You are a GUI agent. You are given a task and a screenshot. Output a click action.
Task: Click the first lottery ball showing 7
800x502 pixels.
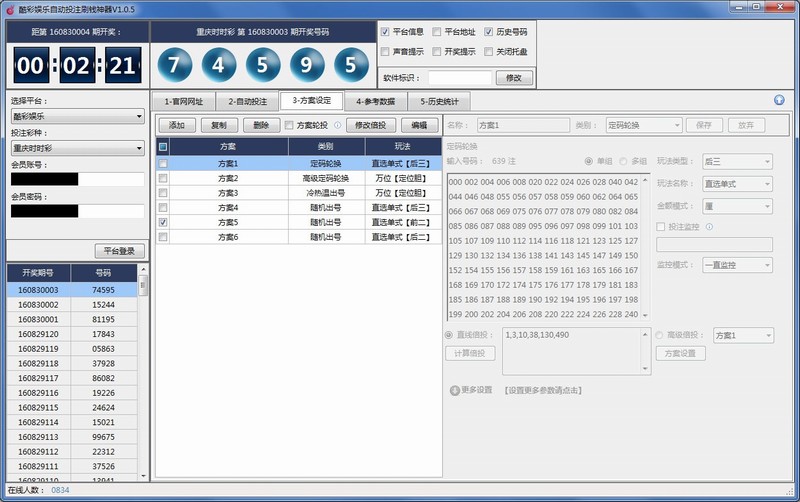pos(175,66)
